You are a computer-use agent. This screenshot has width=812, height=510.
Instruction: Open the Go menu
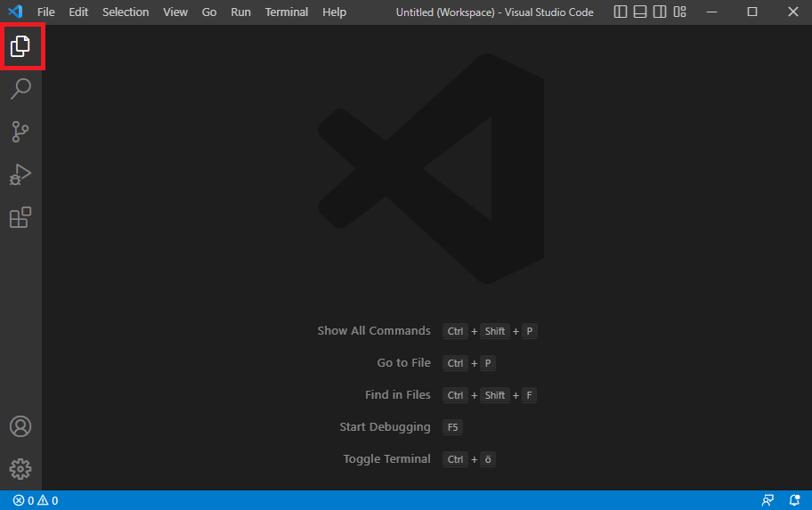(209, 12)
